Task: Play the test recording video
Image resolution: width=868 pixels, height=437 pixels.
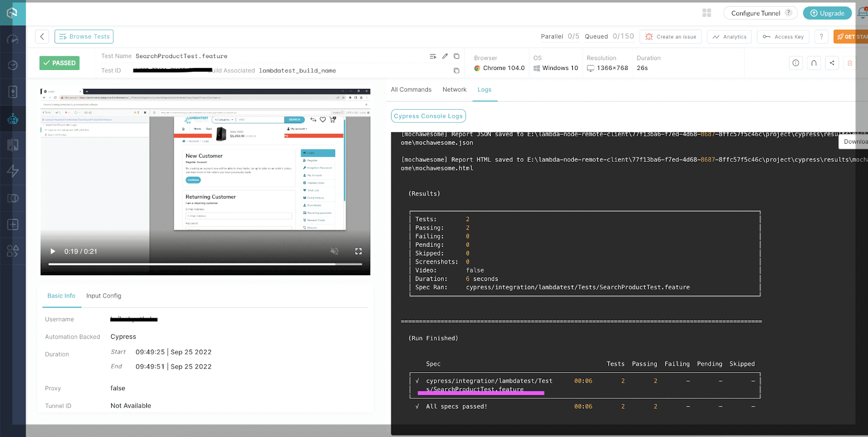Action: coord(53,251)
